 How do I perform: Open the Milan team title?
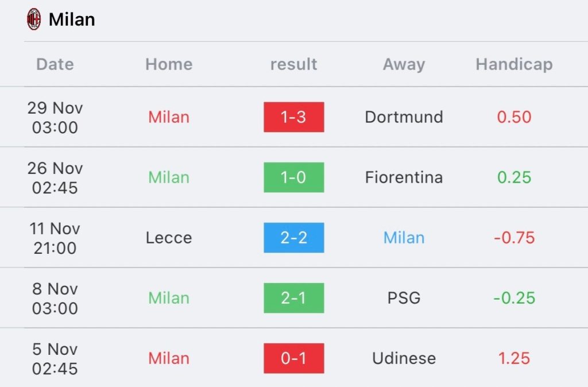(x=72, y=20)
